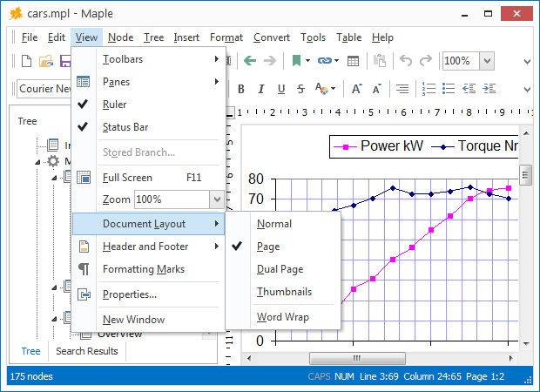540x392 pixels.
Task: Click the Decrease indent icon
Action: pyautogui.click(x=469, y=89)
